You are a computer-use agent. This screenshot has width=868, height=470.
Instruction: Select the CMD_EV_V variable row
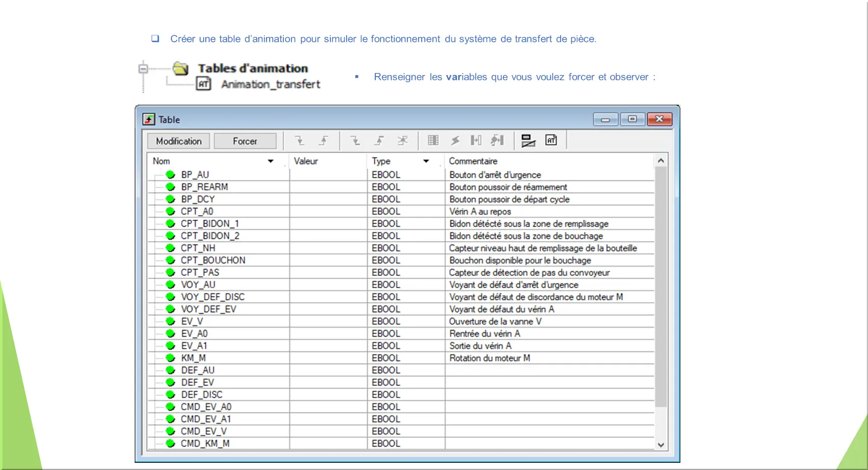tap(401, 432)
